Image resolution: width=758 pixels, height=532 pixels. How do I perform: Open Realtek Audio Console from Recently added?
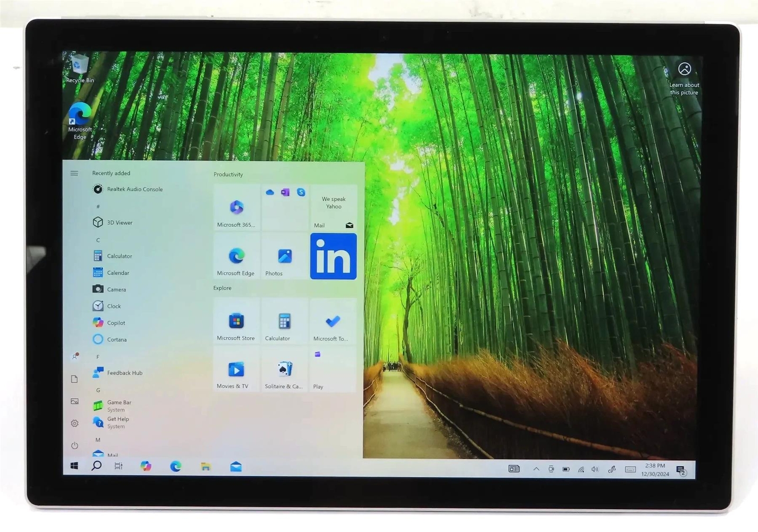(x=128, y=189)
